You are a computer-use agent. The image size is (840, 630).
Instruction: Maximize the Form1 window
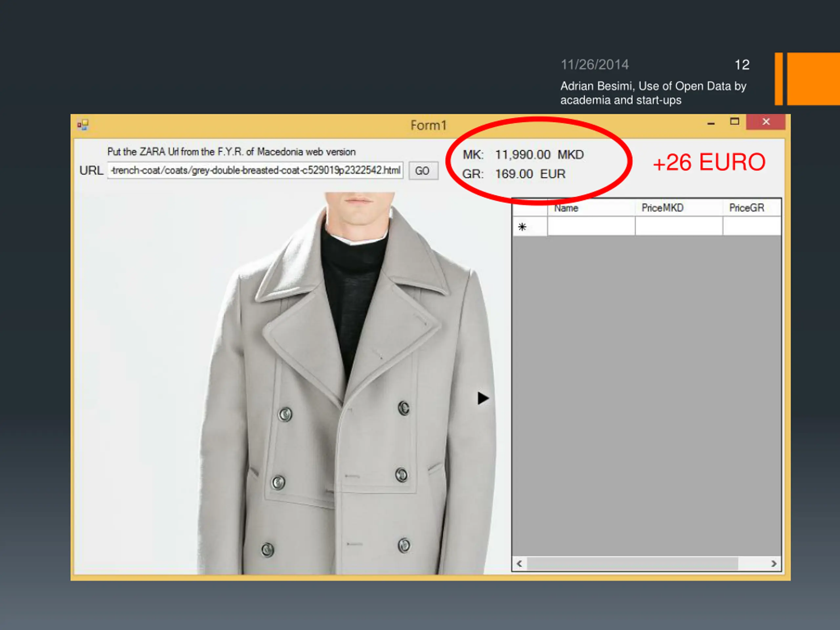(734, 122)
